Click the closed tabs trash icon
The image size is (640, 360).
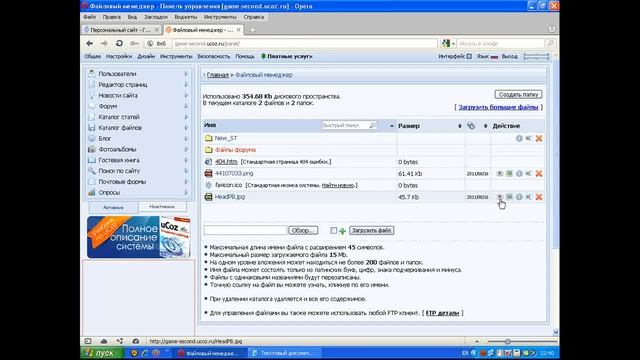[x=552, y=29]
